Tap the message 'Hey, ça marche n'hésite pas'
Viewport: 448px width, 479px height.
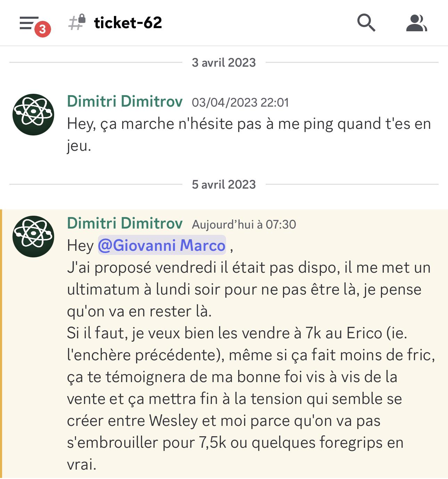click(249, 135)
